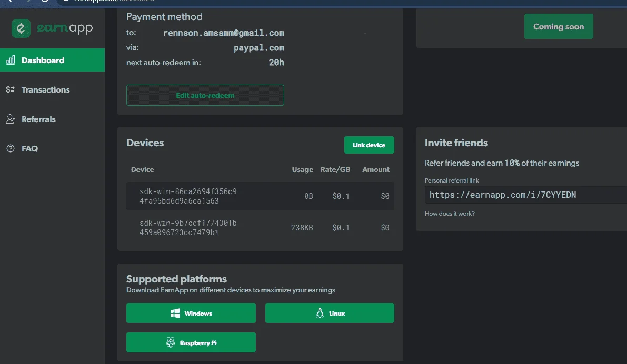Click the Amount column header
The width and height of the screenshot is (627, 364).
click(x=376, y=169)
